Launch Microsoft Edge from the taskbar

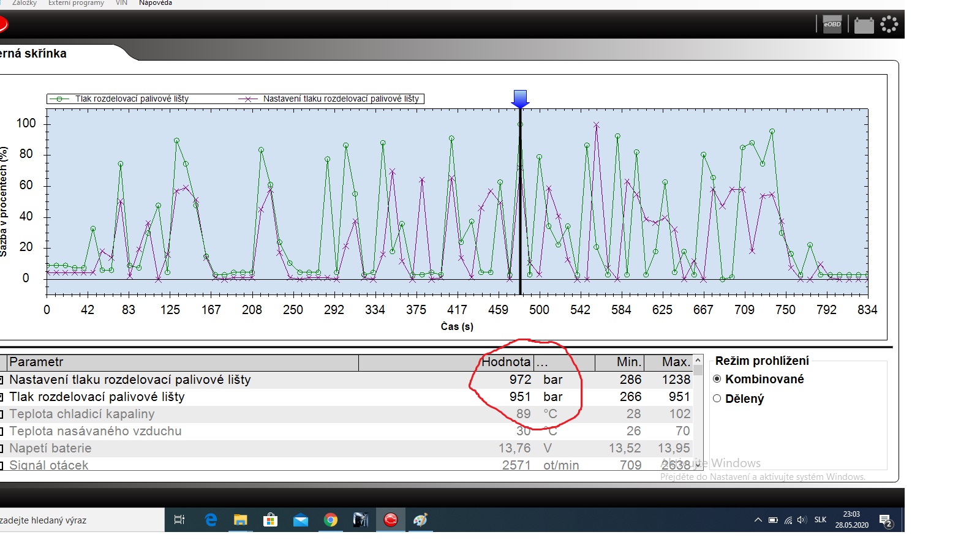click(211, 520)
